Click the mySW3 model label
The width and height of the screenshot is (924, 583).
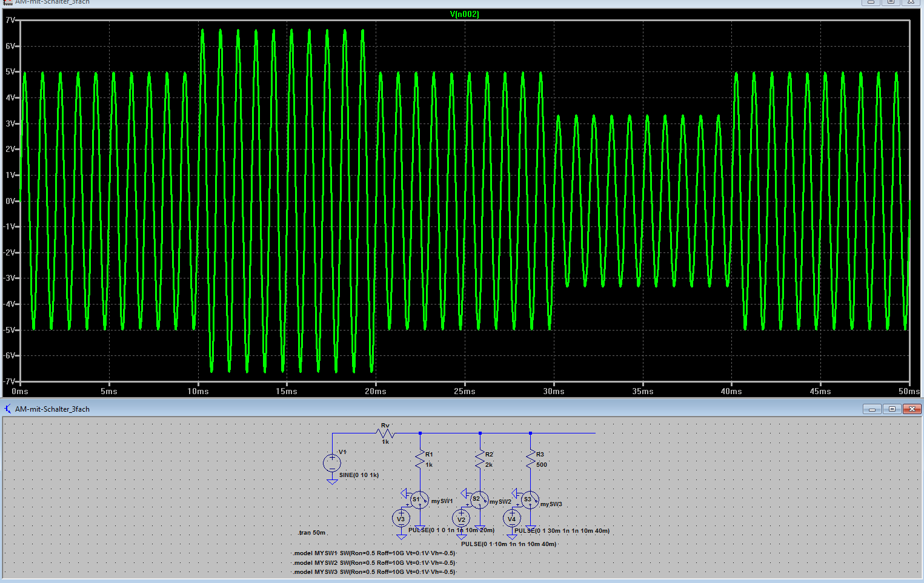551,504
